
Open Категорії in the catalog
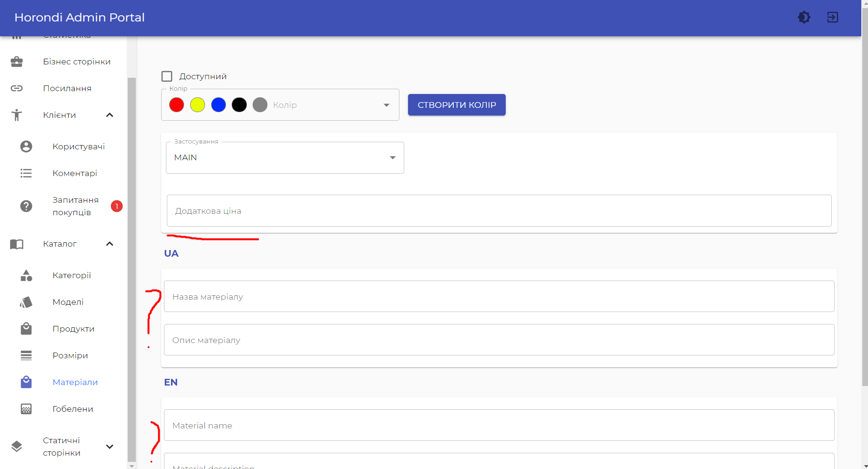71,275
